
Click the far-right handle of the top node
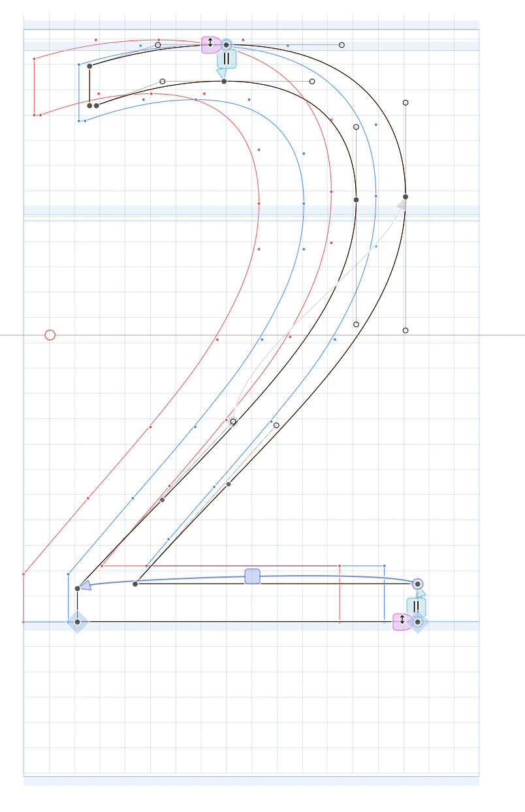click(342, 45)
